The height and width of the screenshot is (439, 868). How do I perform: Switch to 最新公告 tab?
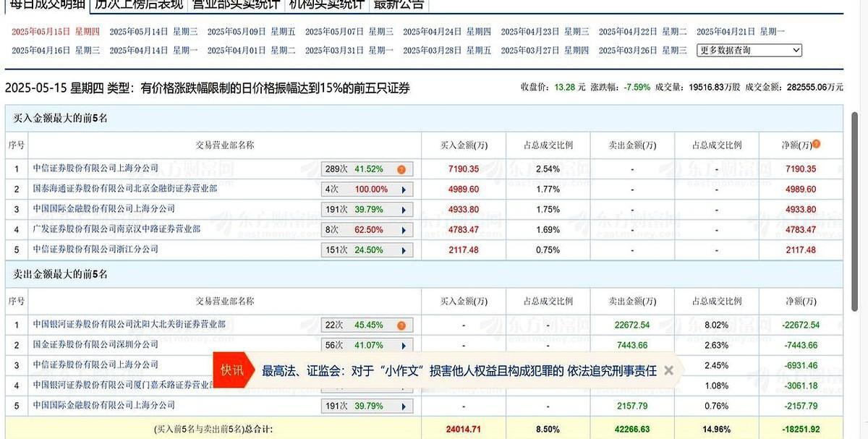click(398, 4)
